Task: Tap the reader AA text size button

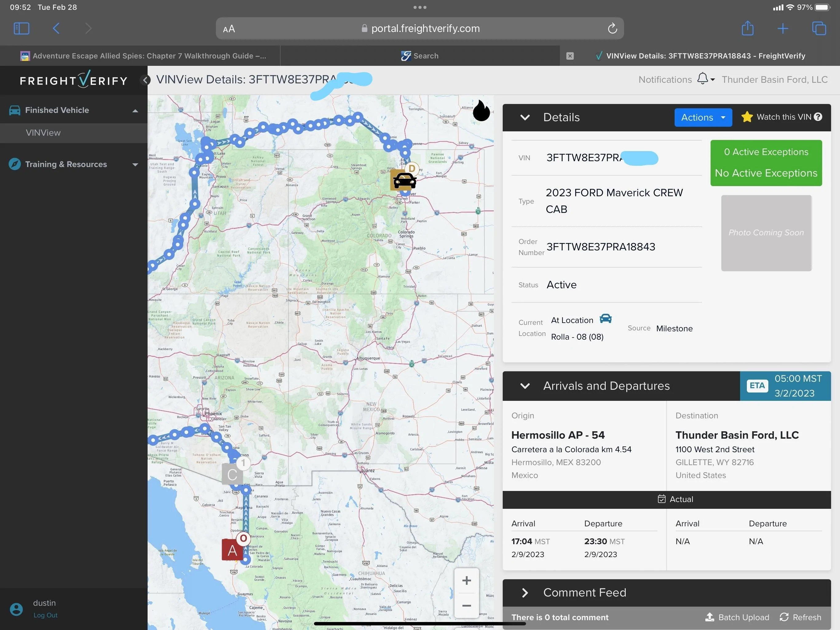Action: (229, 29)
